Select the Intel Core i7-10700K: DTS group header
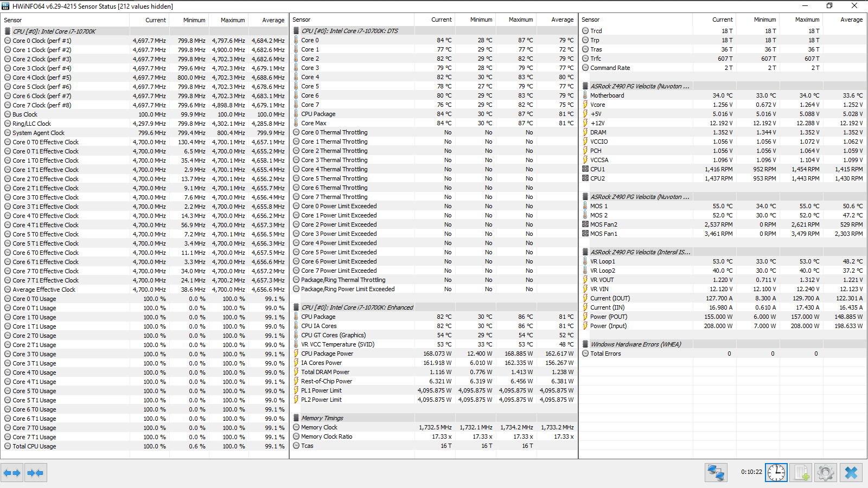 click(433, 31)
